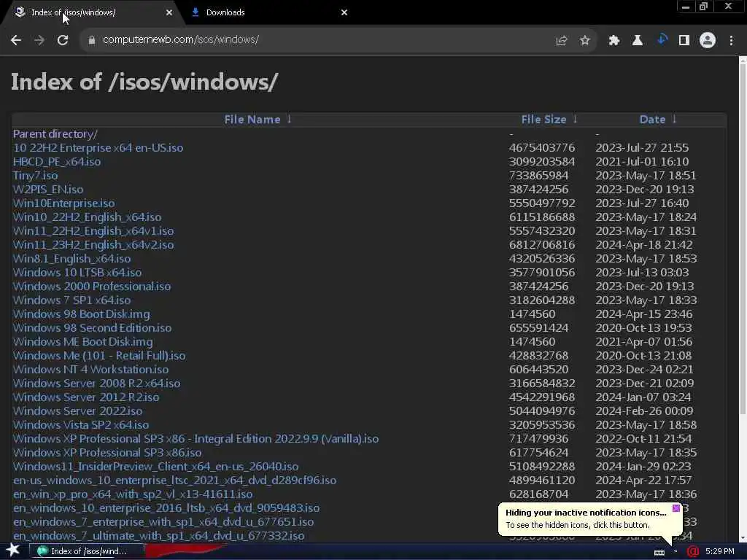Viewport: 747px width, 560px height.
Task: Bookmark this page with the star icon
Action: (585, 41)
